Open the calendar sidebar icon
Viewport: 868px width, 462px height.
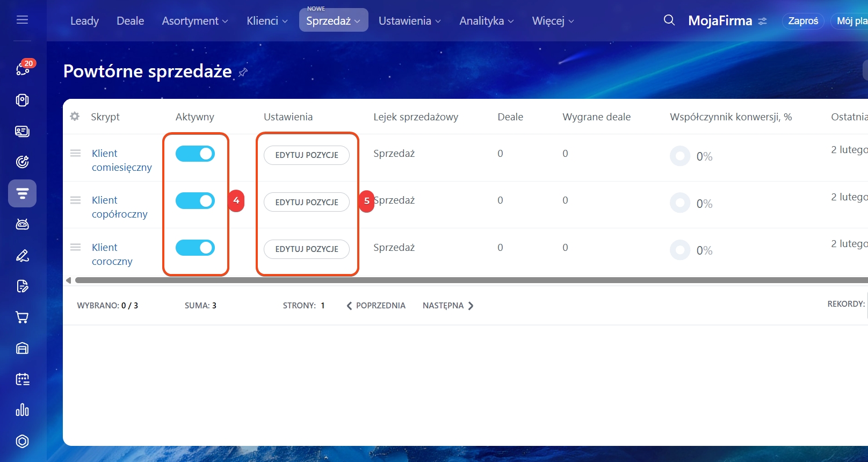click(x=22, y=379)
